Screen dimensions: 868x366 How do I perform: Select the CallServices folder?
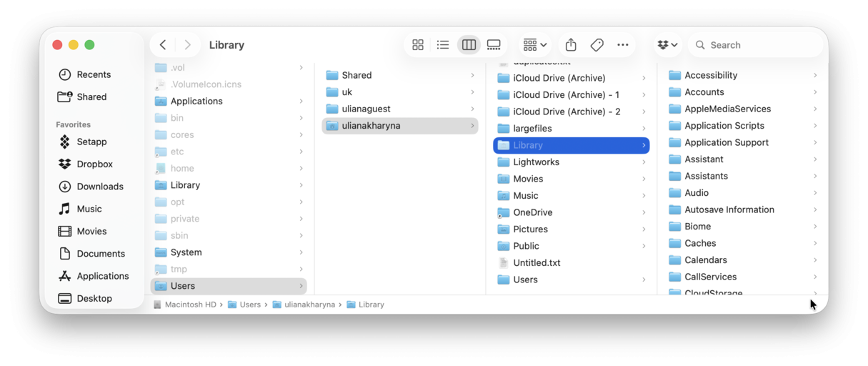(743, 277)
